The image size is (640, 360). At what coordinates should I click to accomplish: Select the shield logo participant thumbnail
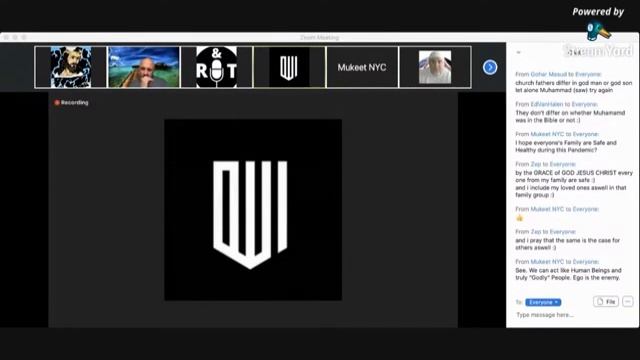289,67
